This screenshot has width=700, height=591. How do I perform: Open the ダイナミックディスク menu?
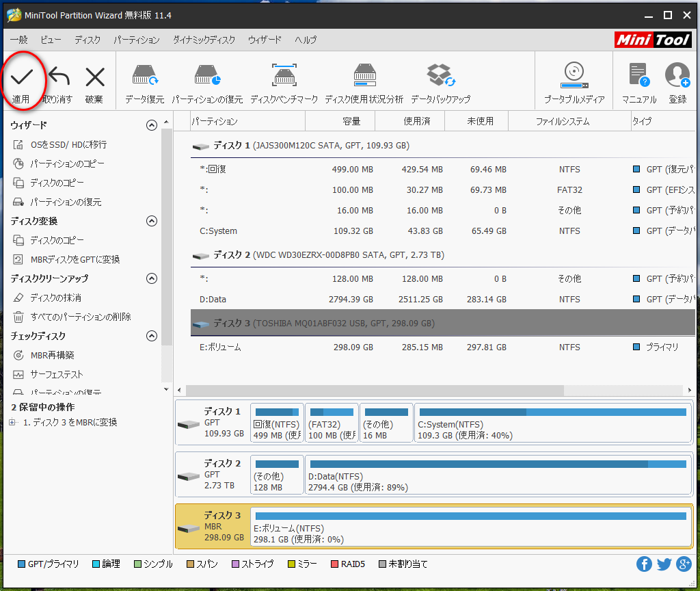204,40
